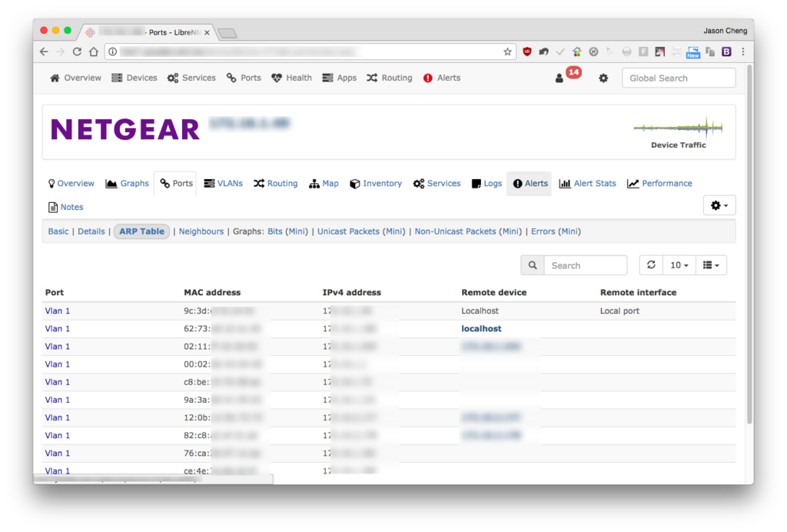Reload the page with the refresh icon
This screenshot has height=532, width=787.
pyautogui.click(x=77, y=52)
